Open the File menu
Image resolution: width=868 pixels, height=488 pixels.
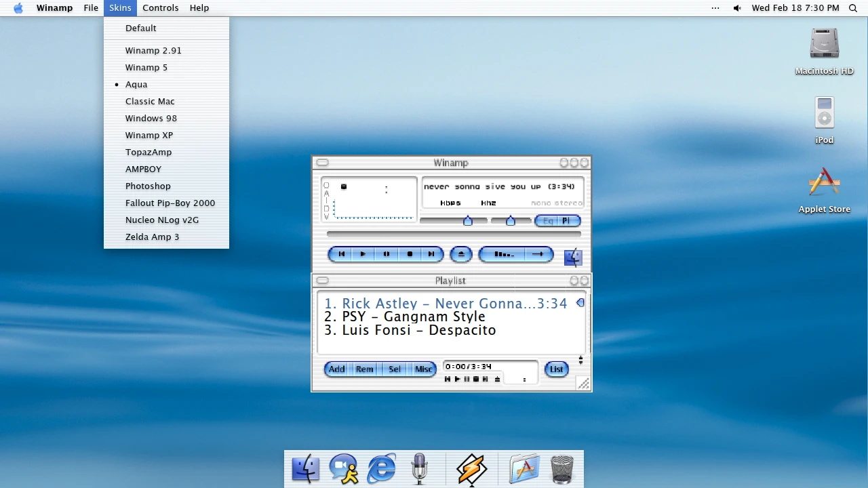pos(91,8)
